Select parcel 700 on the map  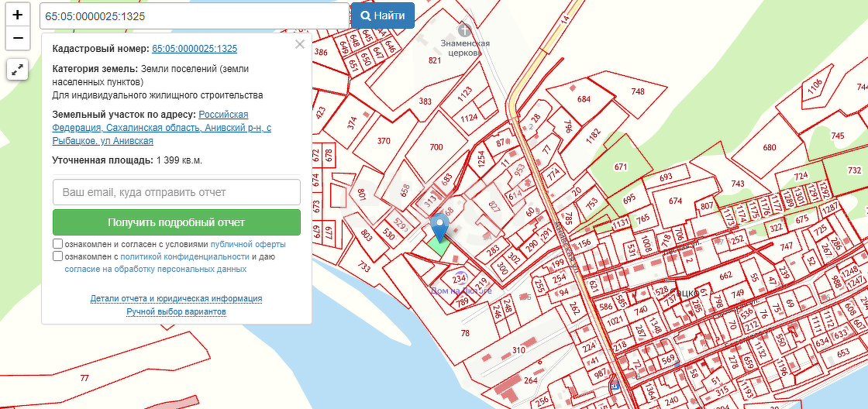[436, 147]
